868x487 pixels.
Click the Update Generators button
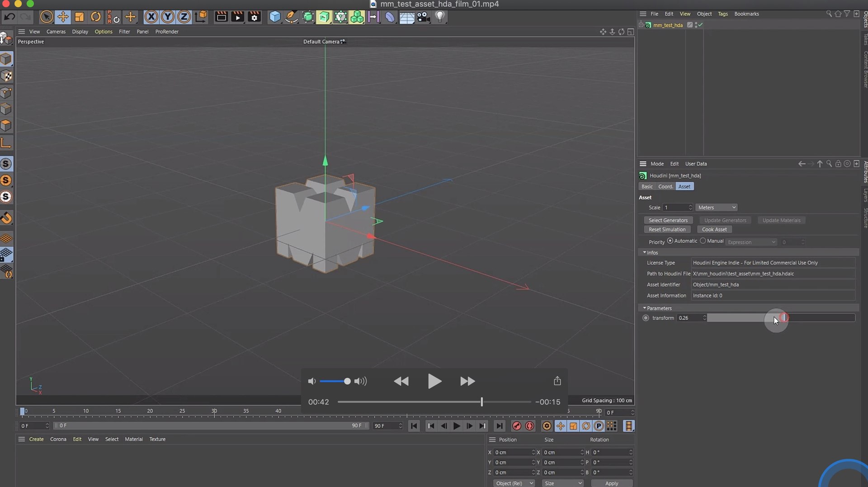click(x=725, y=220)
